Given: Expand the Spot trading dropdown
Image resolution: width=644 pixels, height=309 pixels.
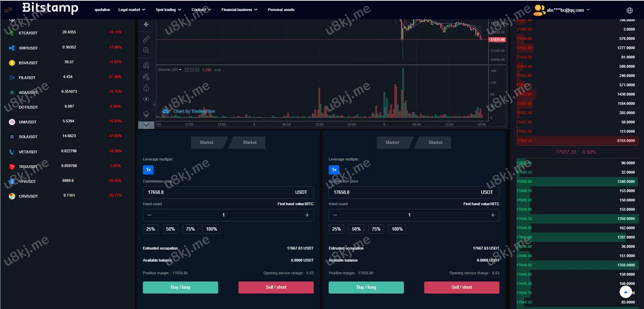Looking at the screenshot, I should click(168, 10).
